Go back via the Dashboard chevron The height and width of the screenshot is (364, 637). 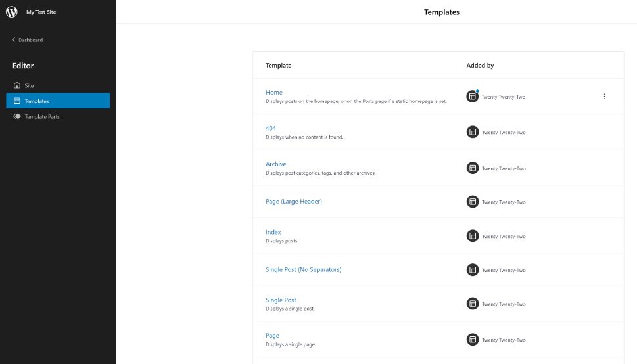tap(13, 40)
